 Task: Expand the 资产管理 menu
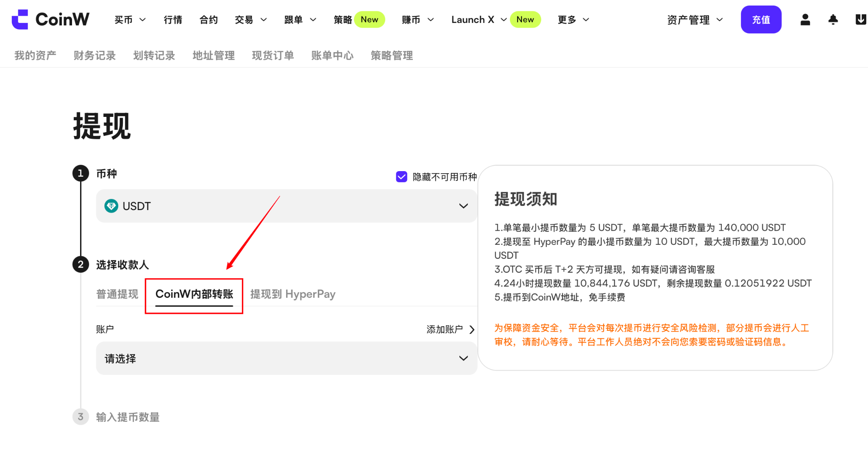click(x=695, y=19)
